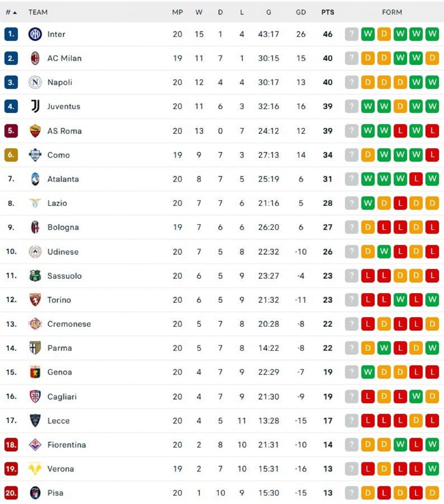Click the Bologna club crest

35,227
